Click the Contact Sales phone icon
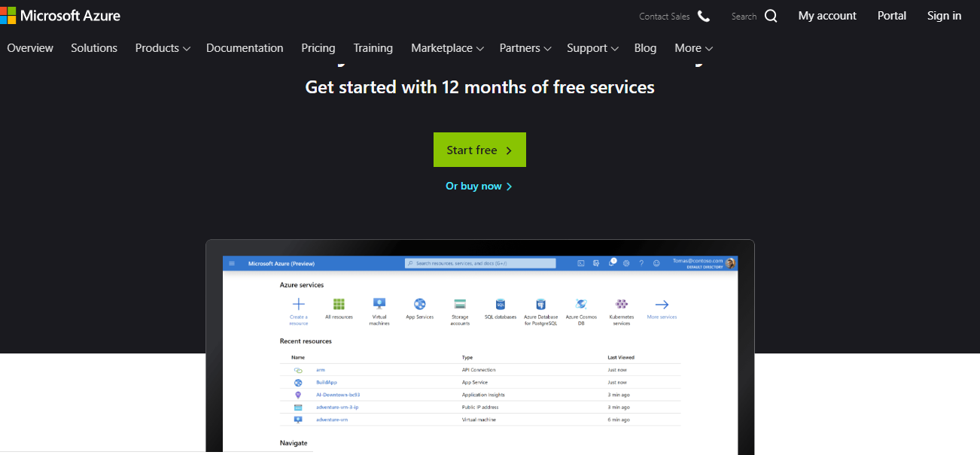The image size is (980, 455). 704,16
